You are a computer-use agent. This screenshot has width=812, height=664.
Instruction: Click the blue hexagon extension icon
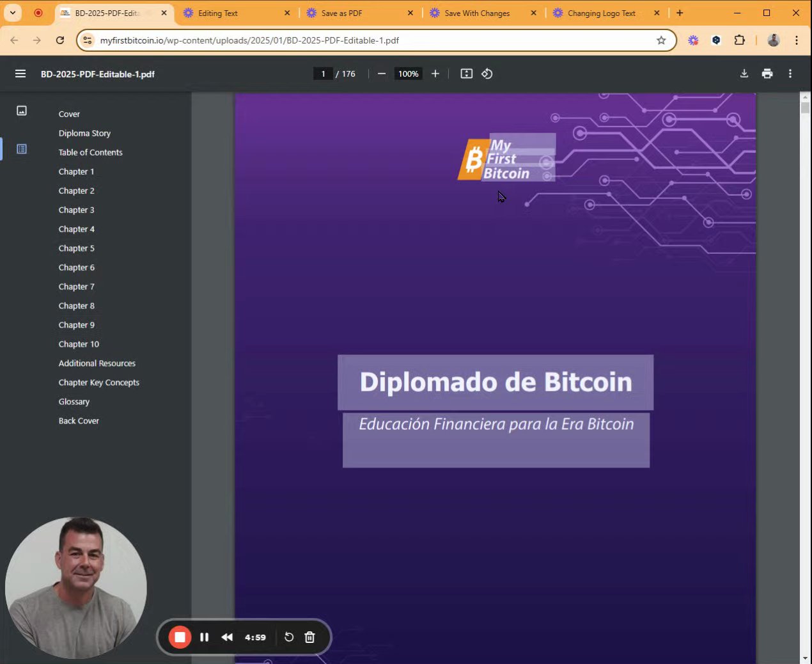716,40
